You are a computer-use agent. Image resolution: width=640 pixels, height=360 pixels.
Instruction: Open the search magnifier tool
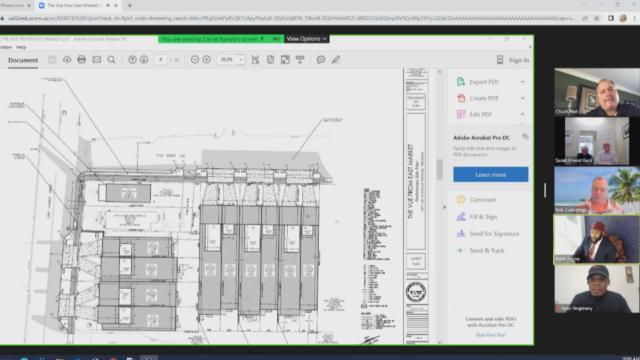point(111,60)
